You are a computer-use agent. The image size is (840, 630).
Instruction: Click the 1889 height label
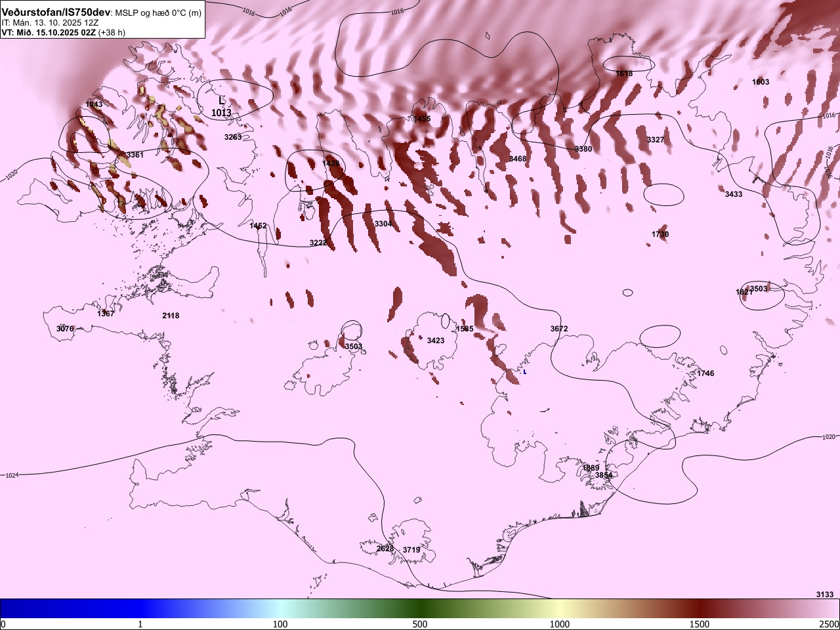tap(591, 468)
